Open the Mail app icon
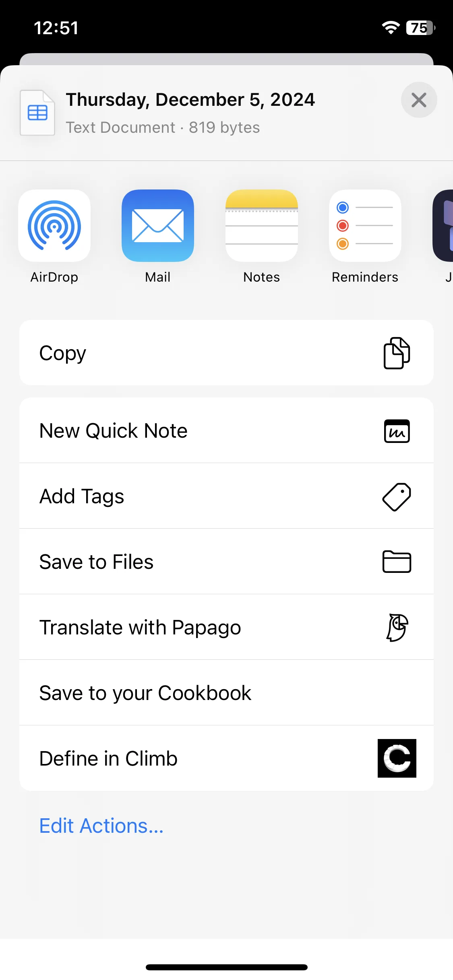 [158, 226]
